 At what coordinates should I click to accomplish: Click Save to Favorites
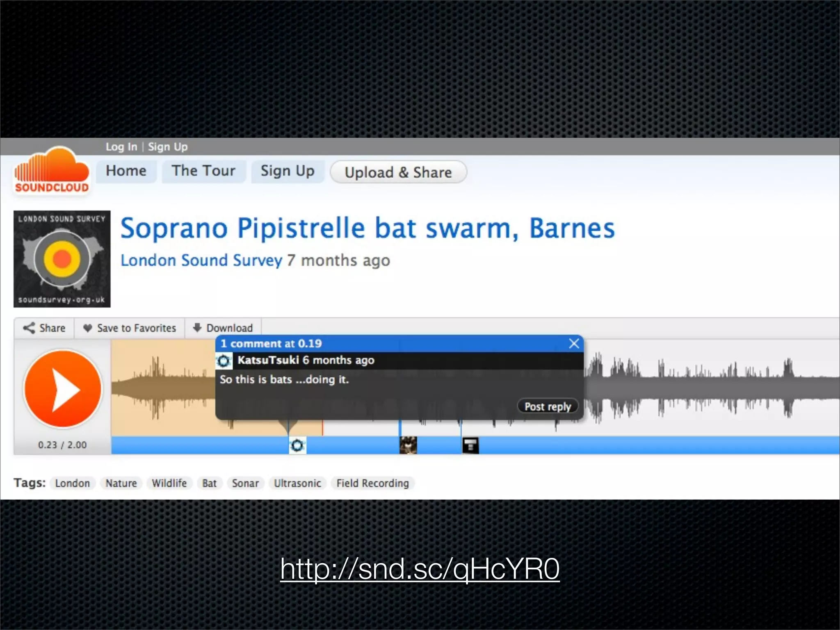click(x=130, y=328)
